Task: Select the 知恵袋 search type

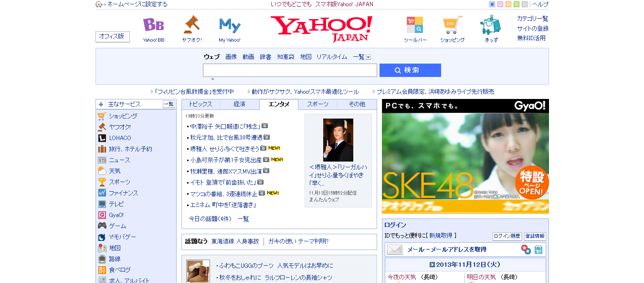Action: click(x=285, y=57)
